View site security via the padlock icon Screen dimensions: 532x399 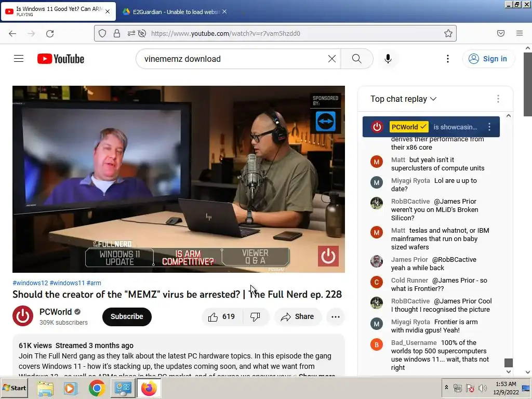tap(117, 33)
